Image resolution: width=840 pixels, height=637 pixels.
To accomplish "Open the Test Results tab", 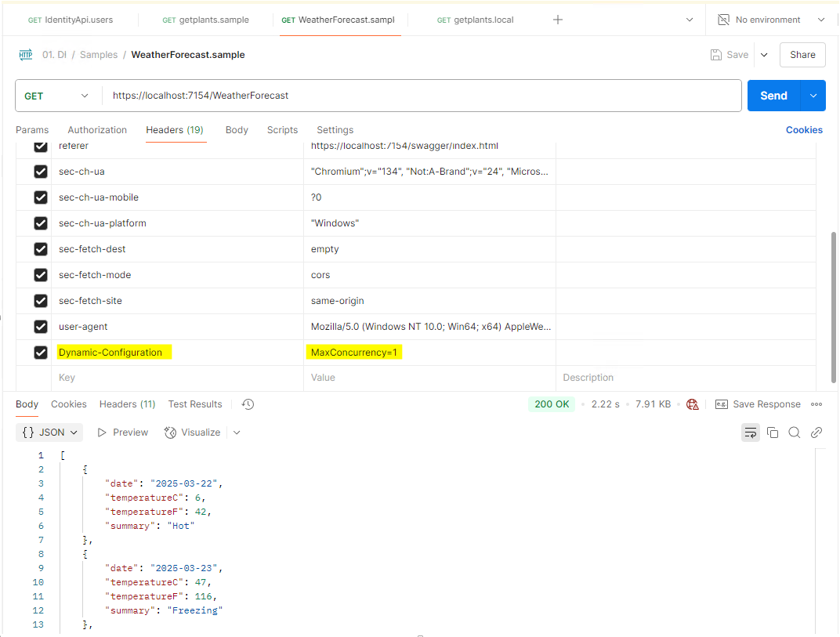I will pyautogui.click(x=195, y=404).
